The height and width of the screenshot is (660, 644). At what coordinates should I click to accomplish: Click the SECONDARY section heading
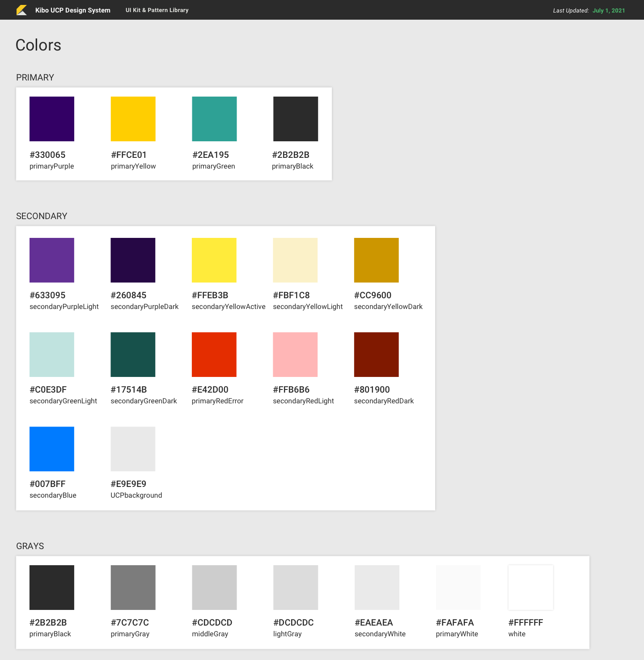pos(42,216)
